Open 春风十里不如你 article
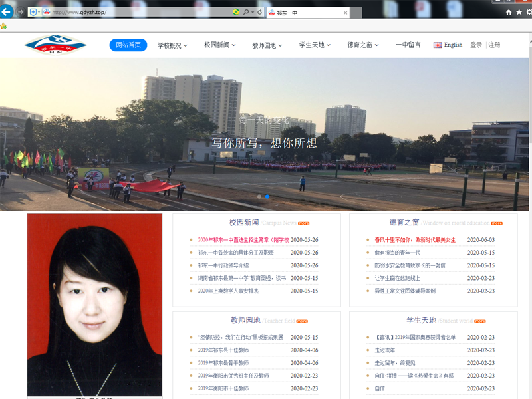The width and height of the screenshot is (532, 399). pyautogui.click(x=415, y=240)
